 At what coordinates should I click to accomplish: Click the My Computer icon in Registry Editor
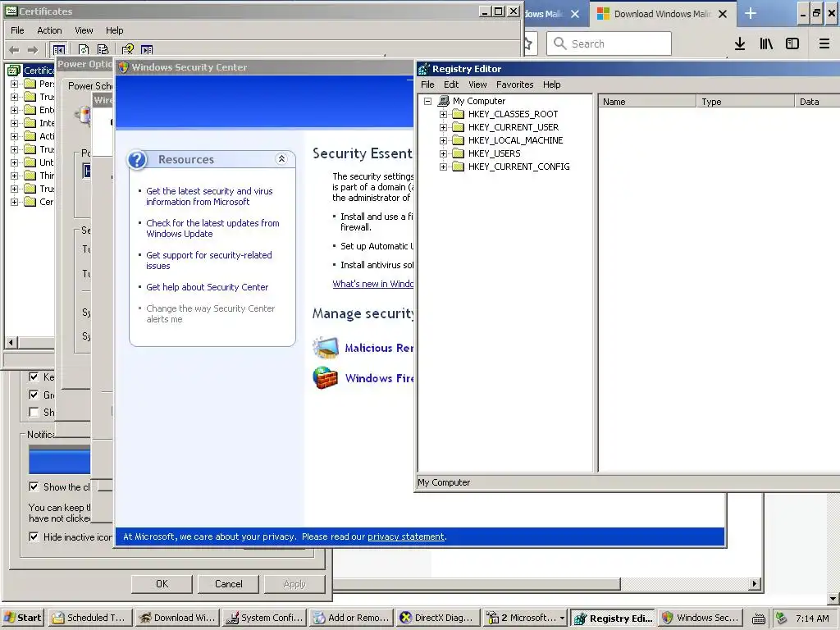(x=443, y=101)
